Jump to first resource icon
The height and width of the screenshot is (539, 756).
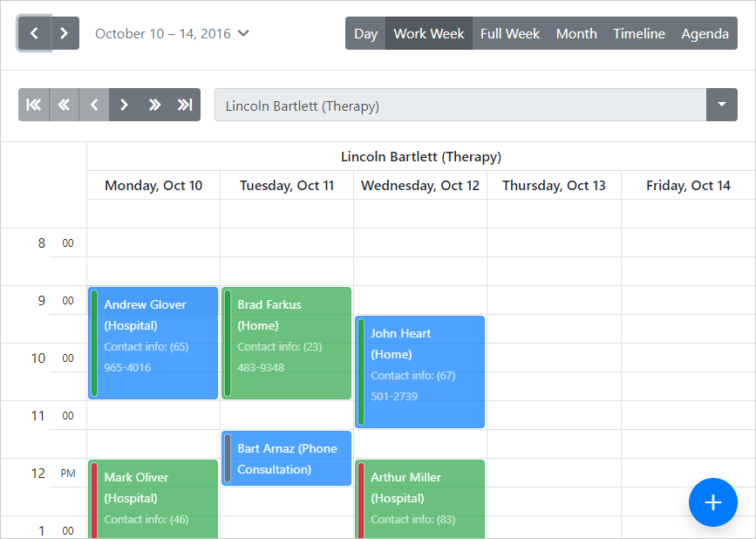[x=34, y=105]
